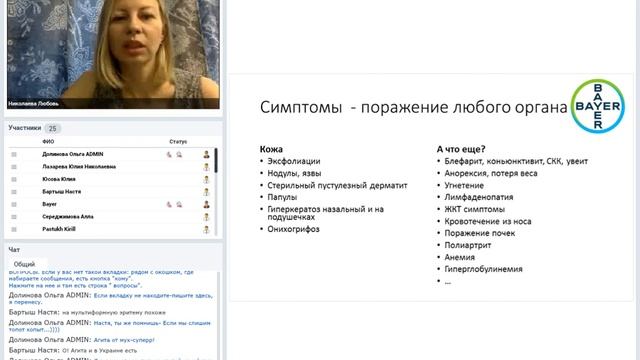Click the microphone status icon for Долинова Ольга ADMIN
This screenshot has height=360, width=640.
tap(169, 155)
